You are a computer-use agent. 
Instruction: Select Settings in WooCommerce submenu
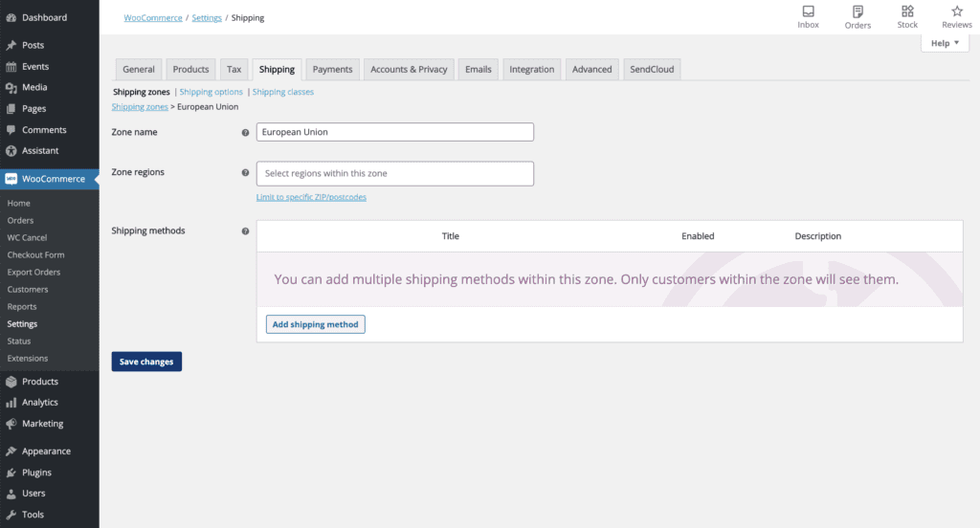[23, 323]
